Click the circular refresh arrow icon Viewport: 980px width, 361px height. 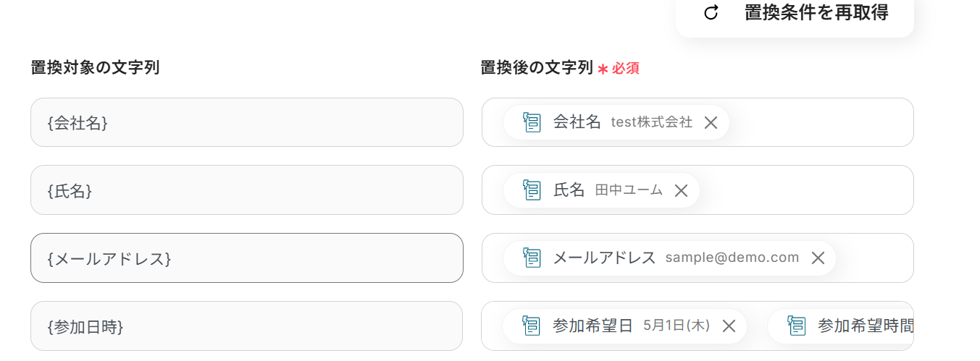coord(711,13)
